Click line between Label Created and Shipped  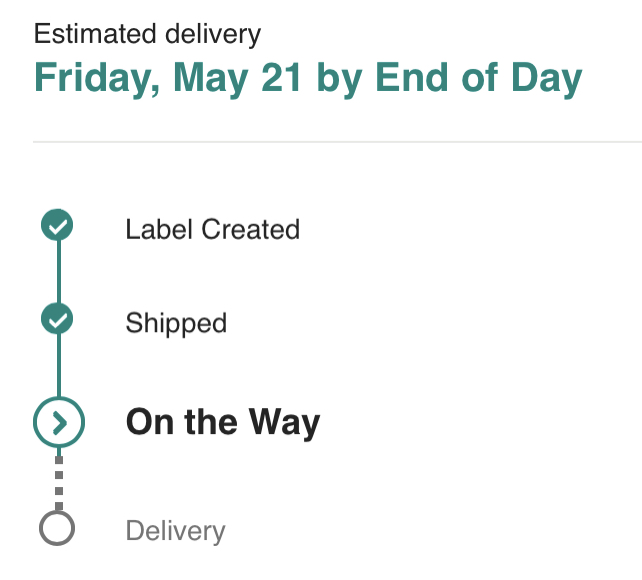tap(58, 273)
